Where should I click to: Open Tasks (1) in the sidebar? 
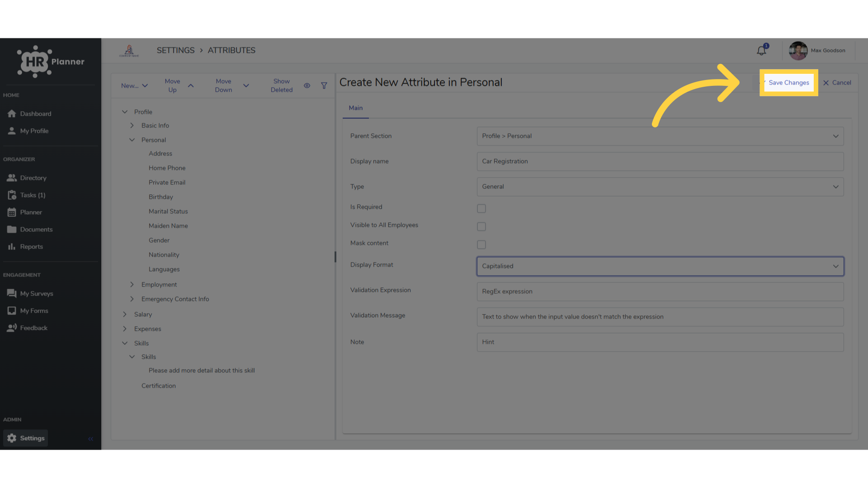tap(26, 195)
